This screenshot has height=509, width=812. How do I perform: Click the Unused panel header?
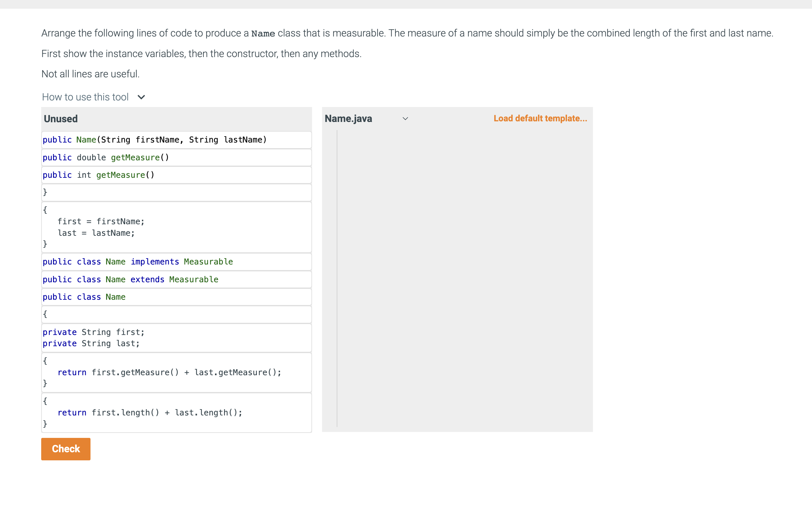point(61,119)
